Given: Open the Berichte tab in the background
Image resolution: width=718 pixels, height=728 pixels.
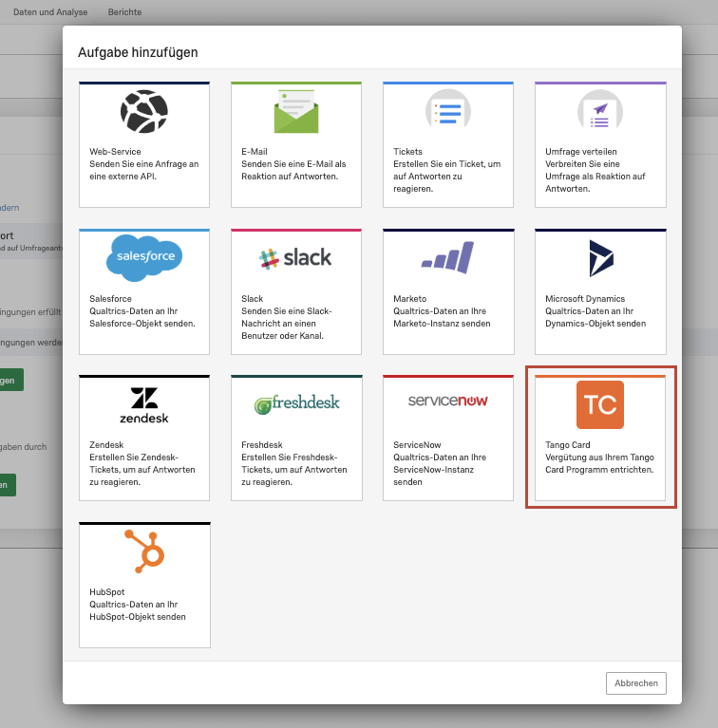Looking at the screenshot, I should [124, 12].
